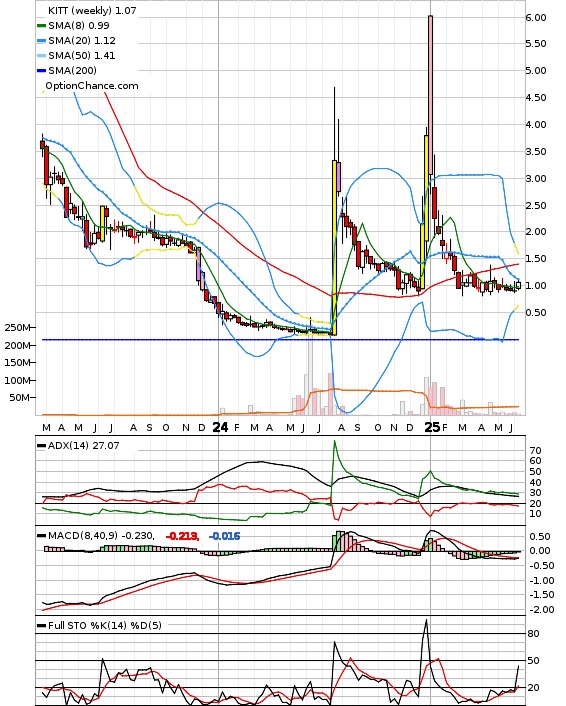Screen dimensions: 566x706
Task: Click the light blue SMA(50) legend swatch
Action: coord(41,56)
